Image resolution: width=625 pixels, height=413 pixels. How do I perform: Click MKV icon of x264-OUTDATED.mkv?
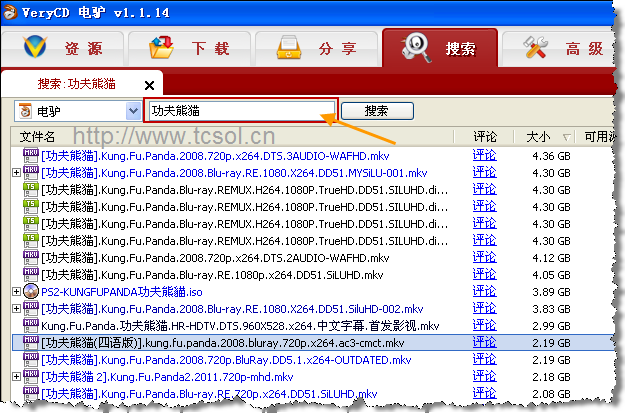coord(31,360)
